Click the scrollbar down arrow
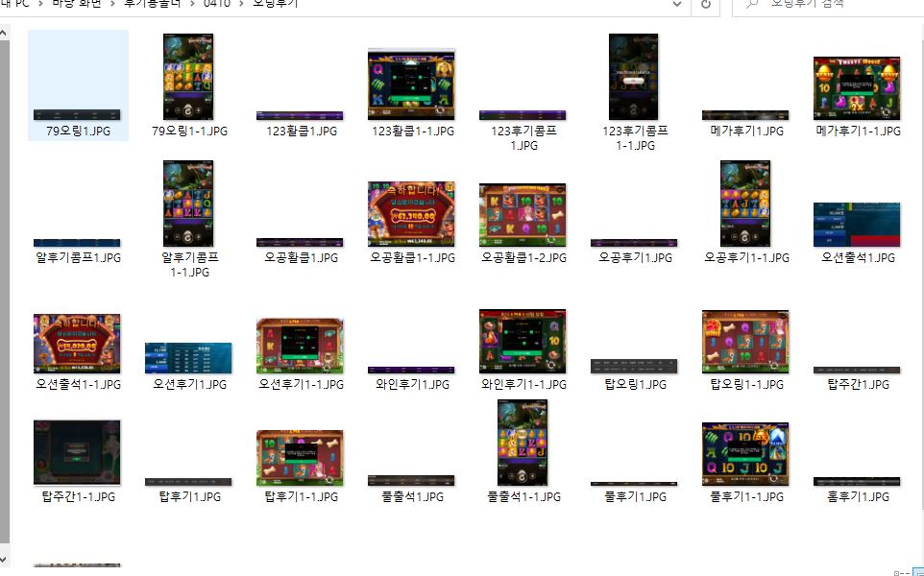Image resolution: width=924 pixels, height=576 pixels. 4,559
